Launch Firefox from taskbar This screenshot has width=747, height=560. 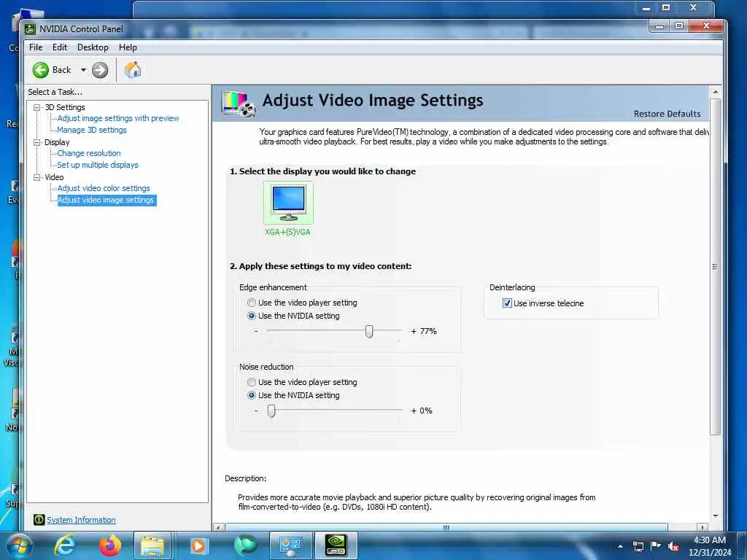click(110, 545)
